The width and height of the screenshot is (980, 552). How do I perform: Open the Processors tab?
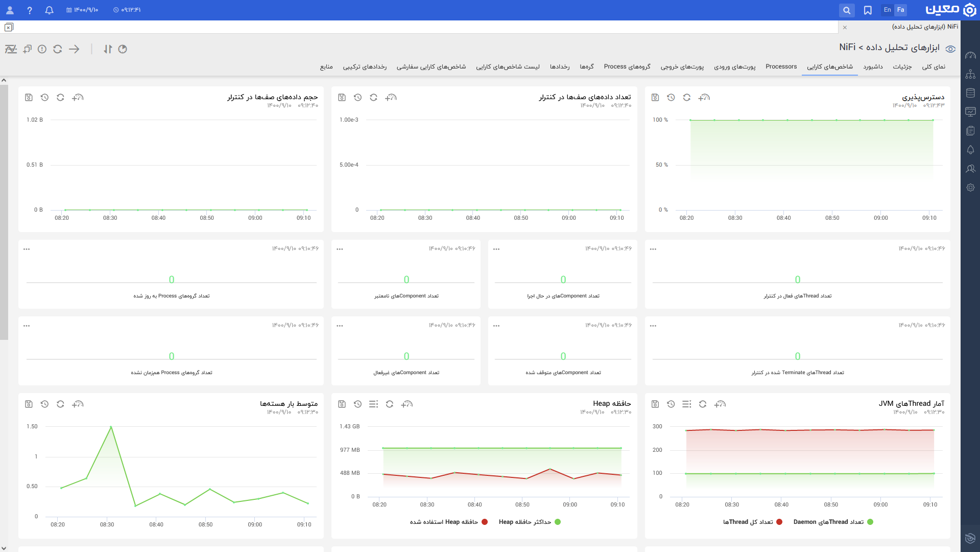pos(781,67)
